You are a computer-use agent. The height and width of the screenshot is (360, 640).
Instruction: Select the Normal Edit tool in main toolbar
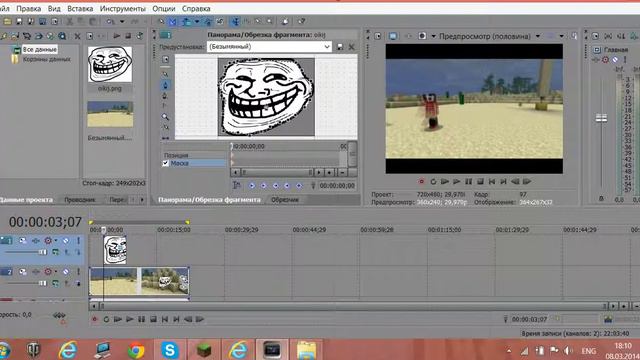point(236,21)
